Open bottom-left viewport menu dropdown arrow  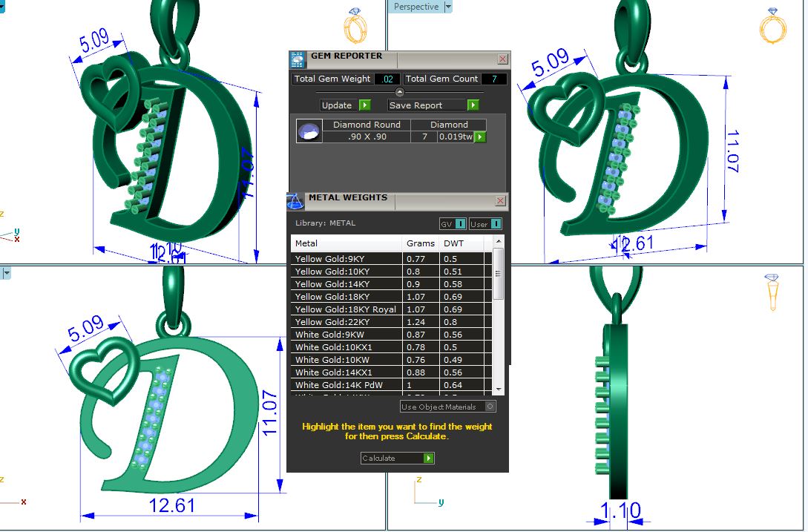tap(6, 273)
